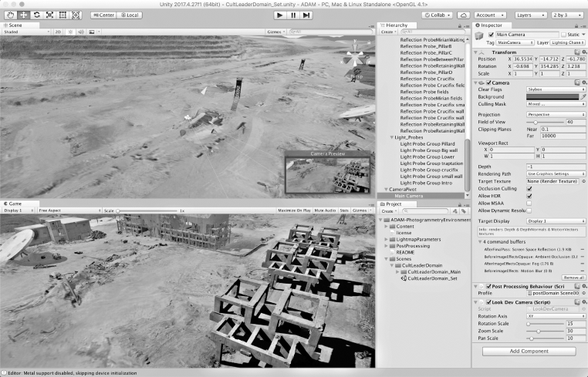Select the Move tool
The width and height of the screenshot is (588, 377).
point(24,15)
